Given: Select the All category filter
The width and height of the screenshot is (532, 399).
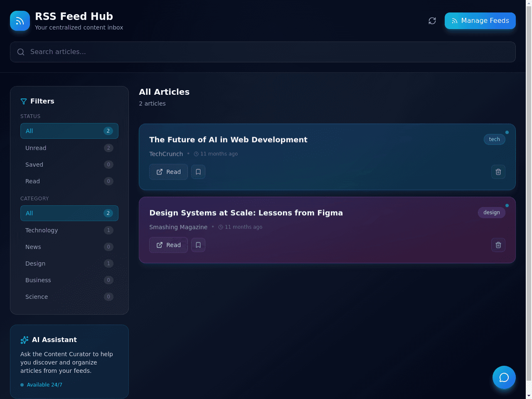Looking at the screenshot, I should click(69, 213).
